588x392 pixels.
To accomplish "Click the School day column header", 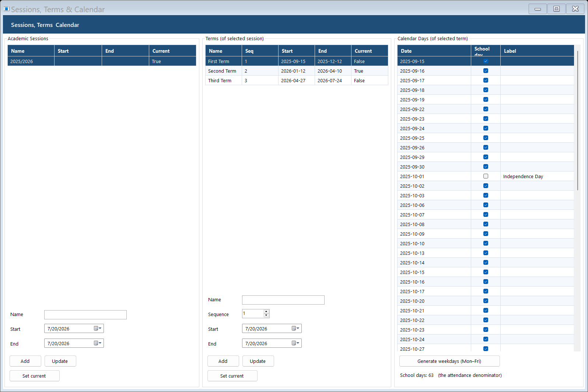I will point(486,51).
